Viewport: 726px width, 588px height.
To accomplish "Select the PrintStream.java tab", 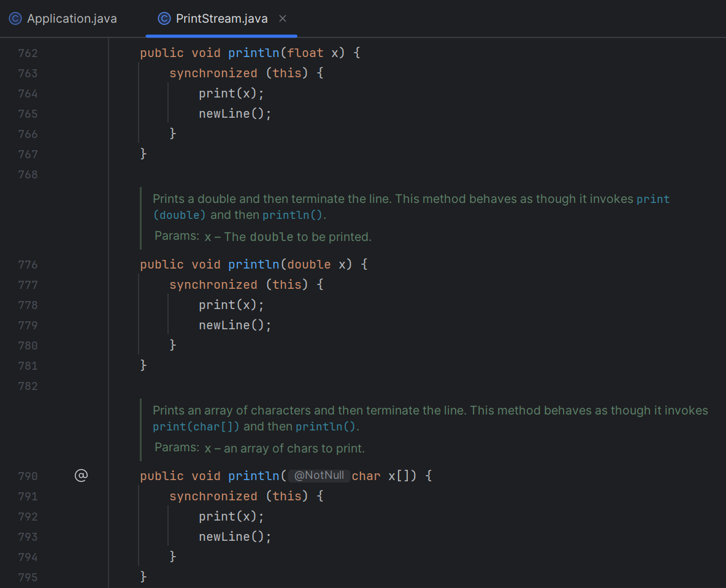I will pyautogui.click(x=221, y=18).
